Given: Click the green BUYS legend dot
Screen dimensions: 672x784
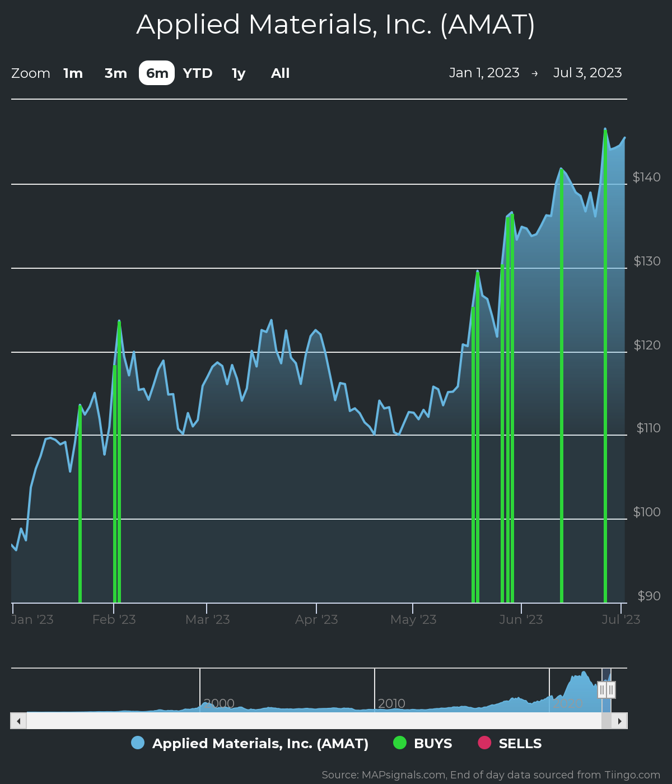Looking at the screenshot, I should pyautogui.click(x=399, y=743).
